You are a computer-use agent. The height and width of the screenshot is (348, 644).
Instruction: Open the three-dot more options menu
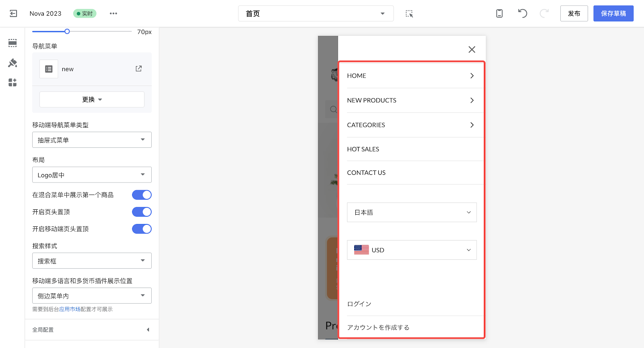point(114,14)
